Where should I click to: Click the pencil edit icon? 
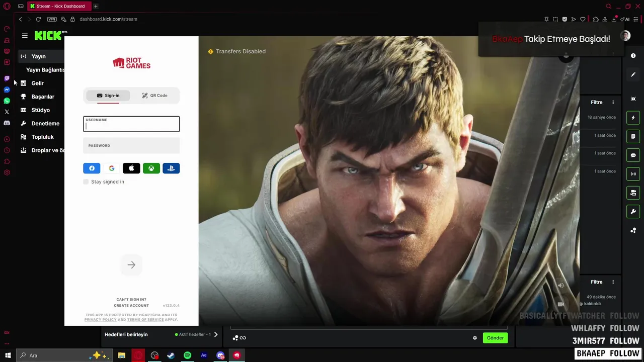(633, 74)
